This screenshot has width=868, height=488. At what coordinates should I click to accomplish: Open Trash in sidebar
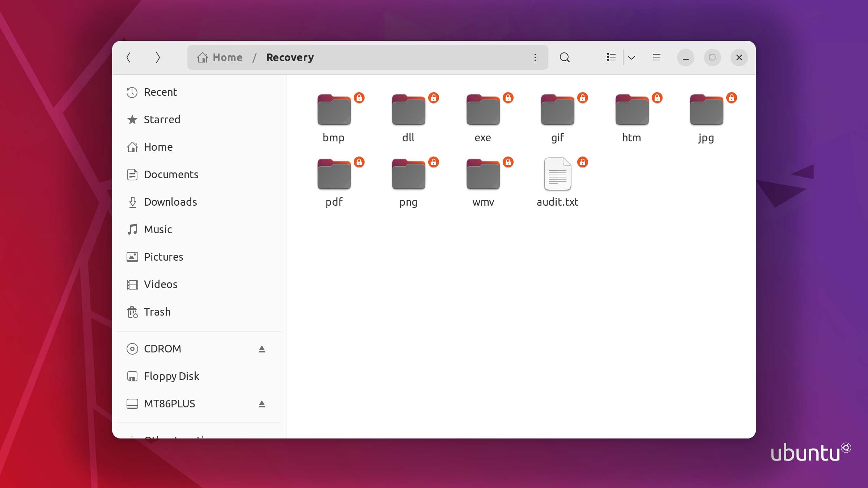point(199,312)
